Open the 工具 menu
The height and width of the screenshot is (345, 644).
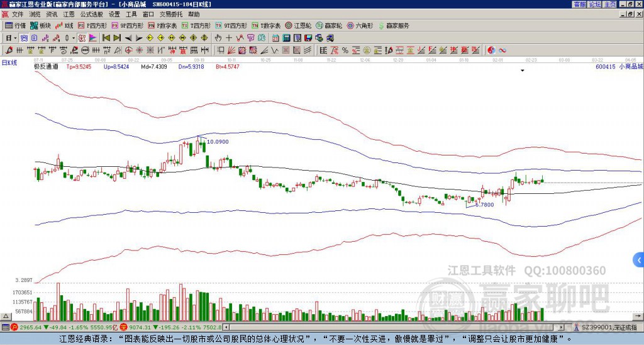point(131,14)
